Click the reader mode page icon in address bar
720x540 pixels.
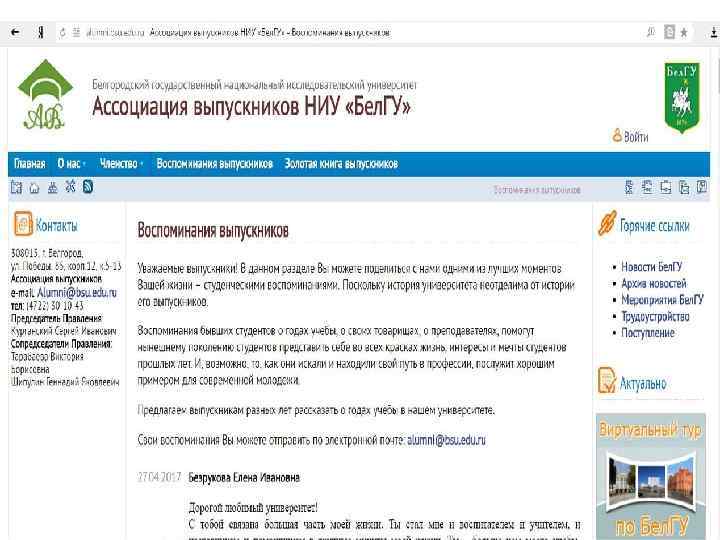coord(670,32)
